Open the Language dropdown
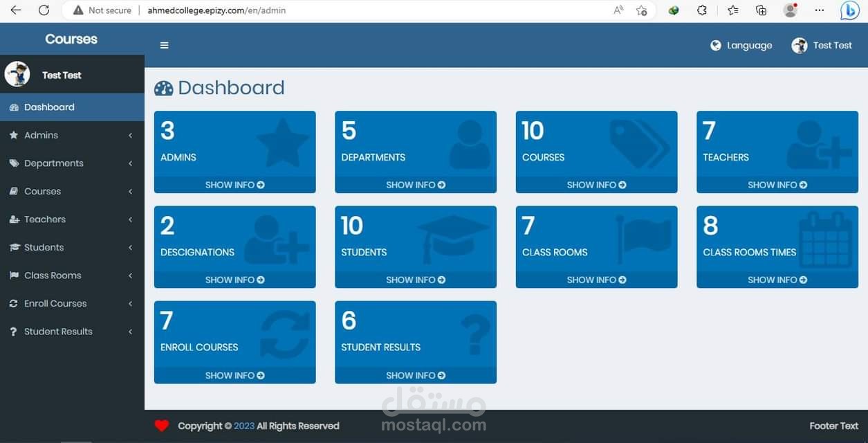This screenshot has width=868, height=443. (741, 46)
